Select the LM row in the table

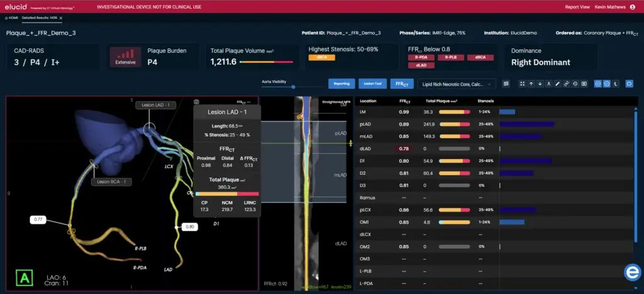(493, 112)
